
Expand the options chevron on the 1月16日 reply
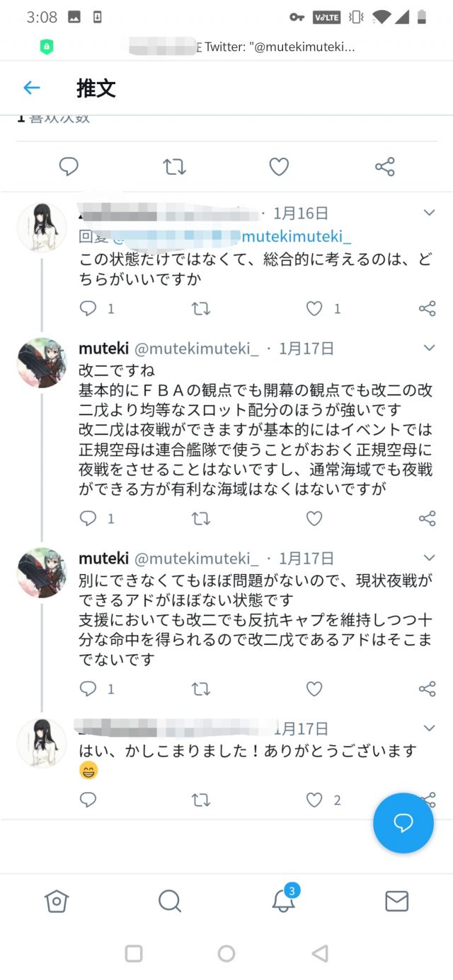tap(429, 211)
